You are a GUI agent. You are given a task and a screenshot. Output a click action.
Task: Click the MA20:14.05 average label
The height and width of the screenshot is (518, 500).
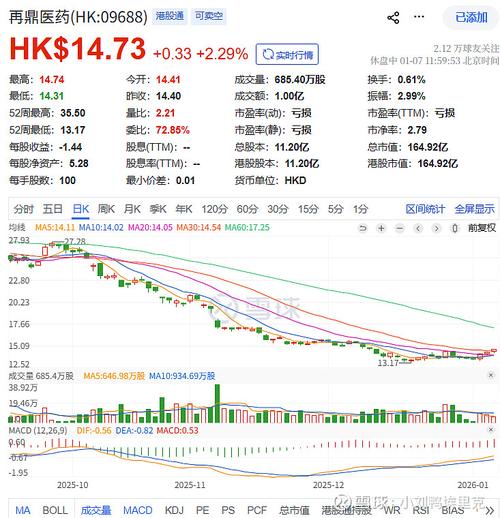tap(150, 228)
